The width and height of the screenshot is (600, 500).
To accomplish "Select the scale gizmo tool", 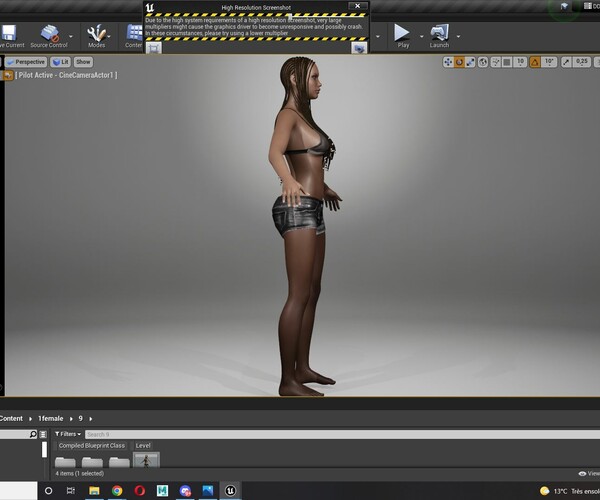I will tap(470, 62).
